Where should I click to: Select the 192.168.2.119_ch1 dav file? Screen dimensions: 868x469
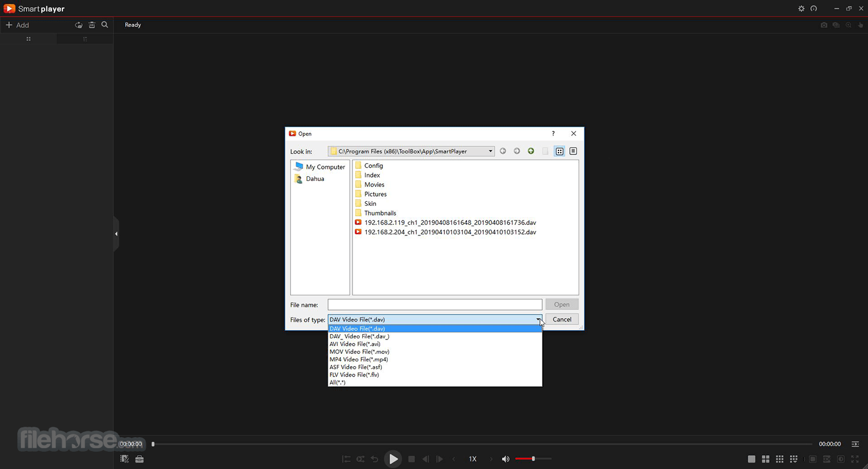click(x=446, y=223)
